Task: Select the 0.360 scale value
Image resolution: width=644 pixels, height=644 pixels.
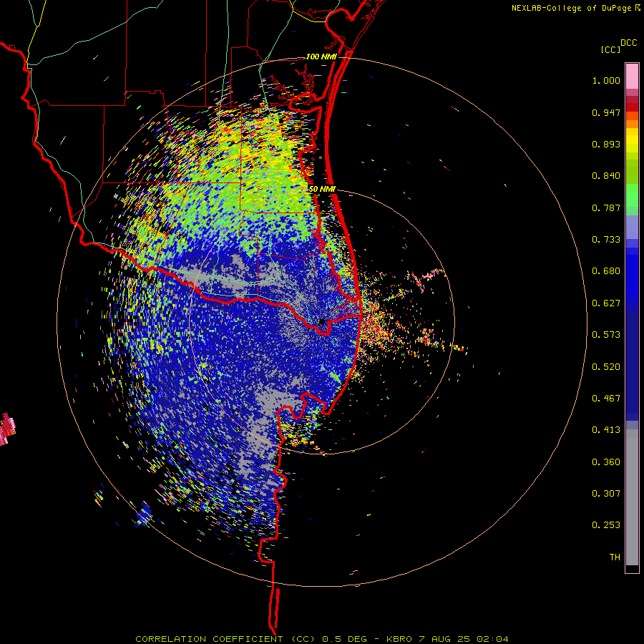Action: (606, 462)
